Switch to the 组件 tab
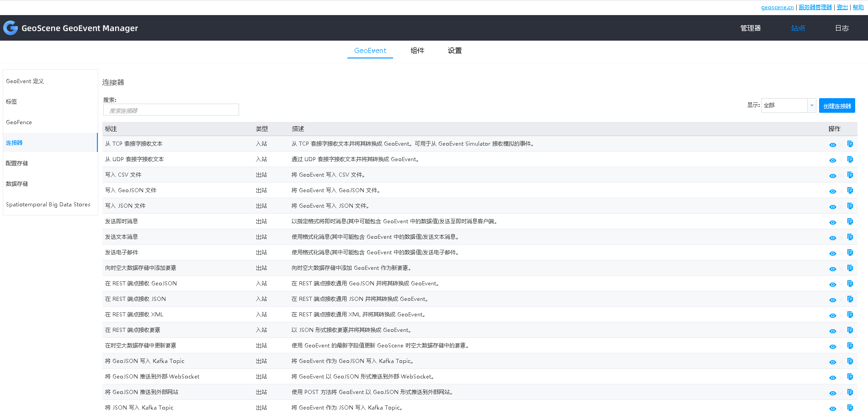This screenshot has width=868, height=415. coord(417,51)
